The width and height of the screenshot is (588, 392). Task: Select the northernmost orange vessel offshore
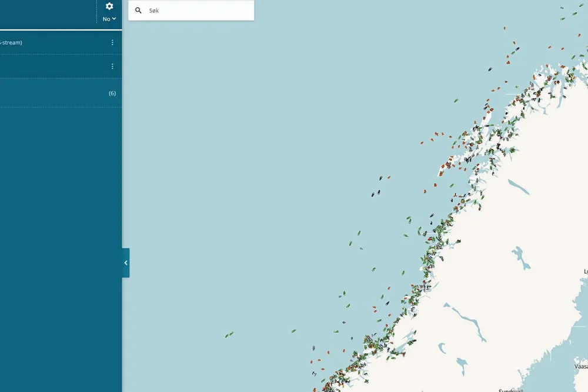pyautogui.click(x=504, y=28)
